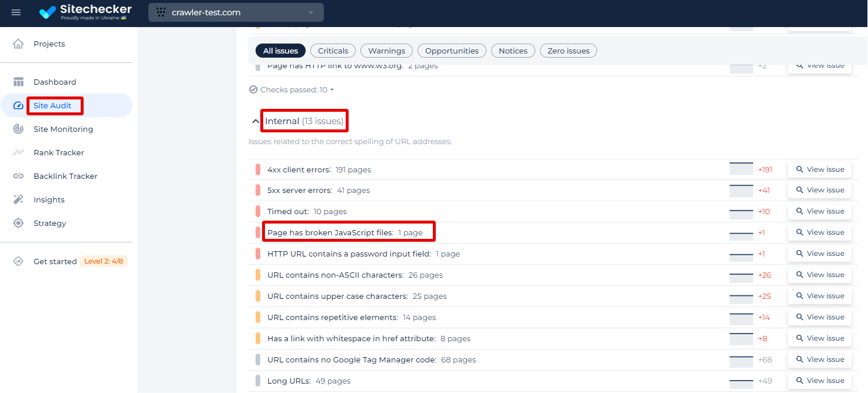The image size is (868, 393).
Task: Open Site Monitoring section
Action: point(63,129)
